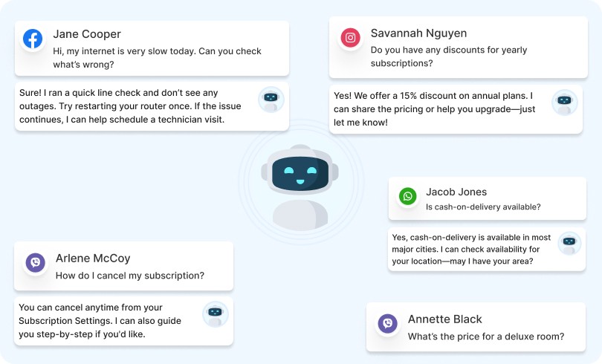Click the Viber icon beside Arlene McCoy

tap(35, 262)
